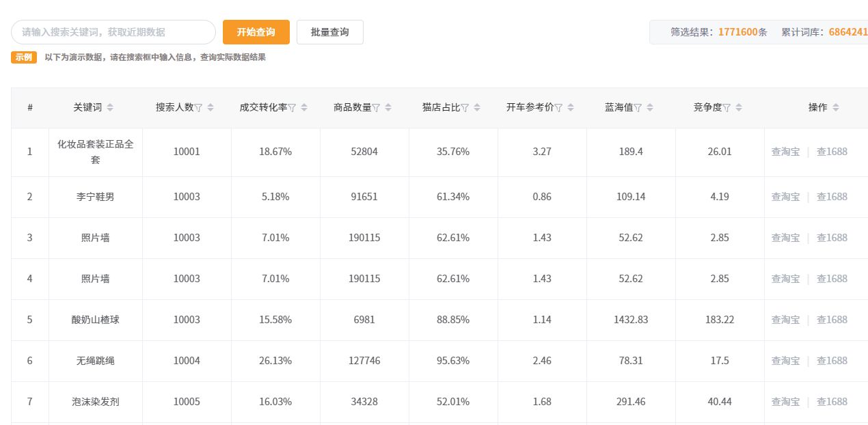Click the orange 示例 badge

23,58
